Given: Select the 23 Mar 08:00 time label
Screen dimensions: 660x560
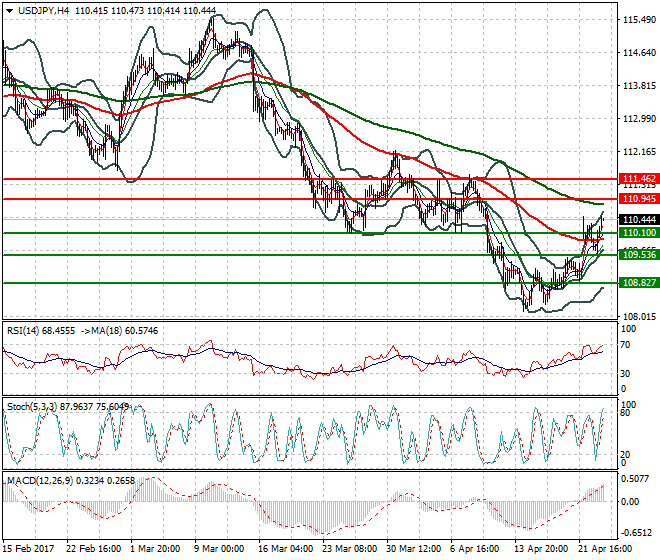Looking at the screenshot, I should (349, 549).
